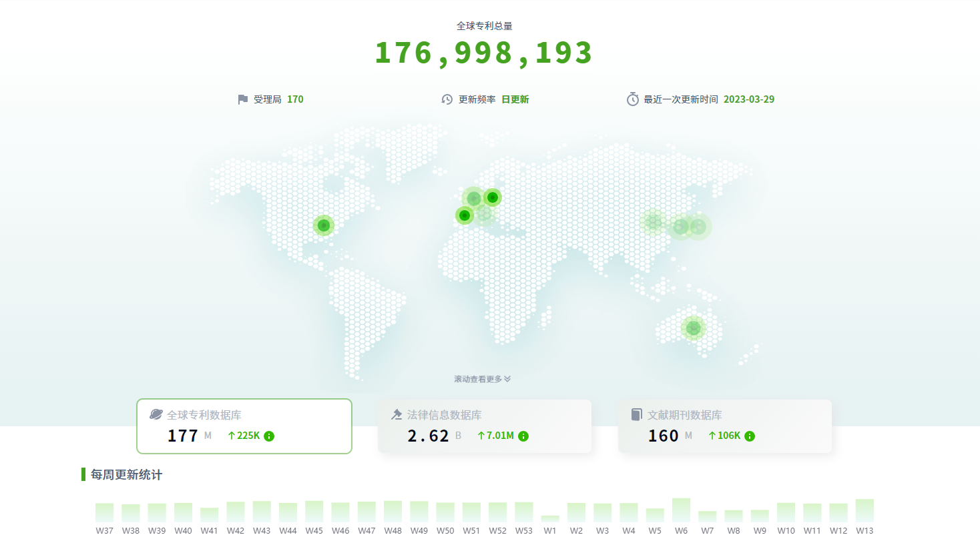This screenshot has height=551, width=980.
Task: Open the info icon next to 7.01M
Action: [523, 436]
